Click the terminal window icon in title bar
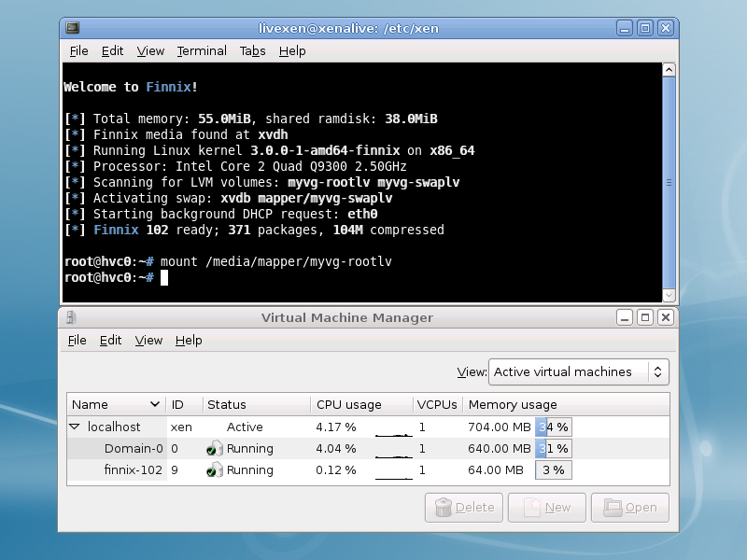747x560 pixels. point(73,28)
